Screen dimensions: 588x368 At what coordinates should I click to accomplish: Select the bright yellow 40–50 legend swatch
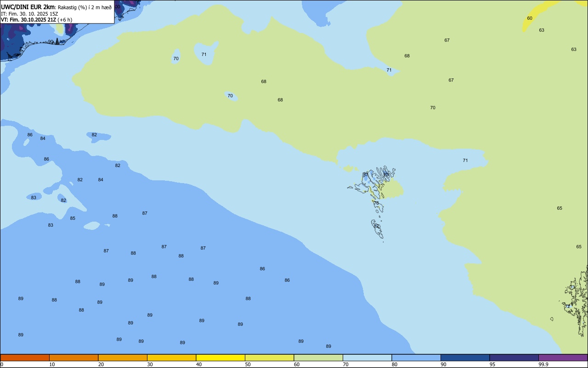coord(220,357)
